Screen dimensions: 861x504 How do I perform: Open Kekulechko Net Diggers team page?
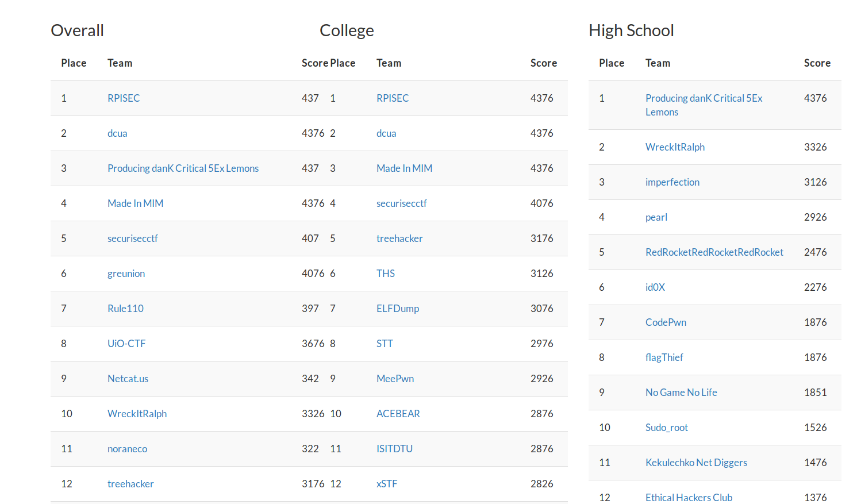pyautogui.click(x=696, y=463)
